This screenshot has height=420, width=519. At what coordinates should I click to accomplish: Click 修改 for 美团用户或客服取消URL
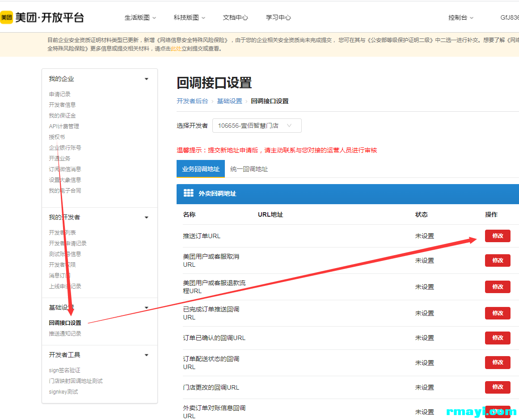498,260
